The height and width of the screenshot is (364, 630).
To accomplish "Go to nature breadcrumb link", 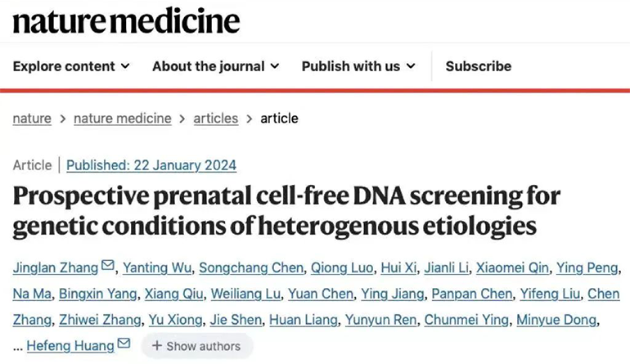I will pos(32,119).
